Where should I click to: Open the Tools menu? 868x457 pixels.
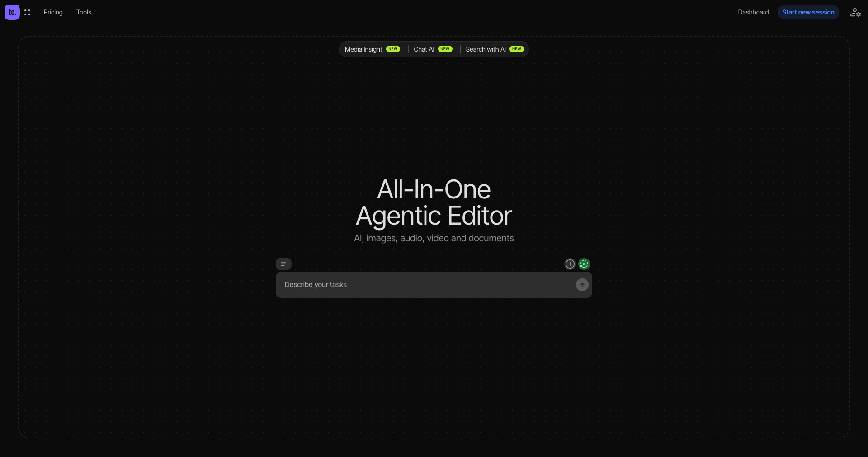click(x=84, y=12)
